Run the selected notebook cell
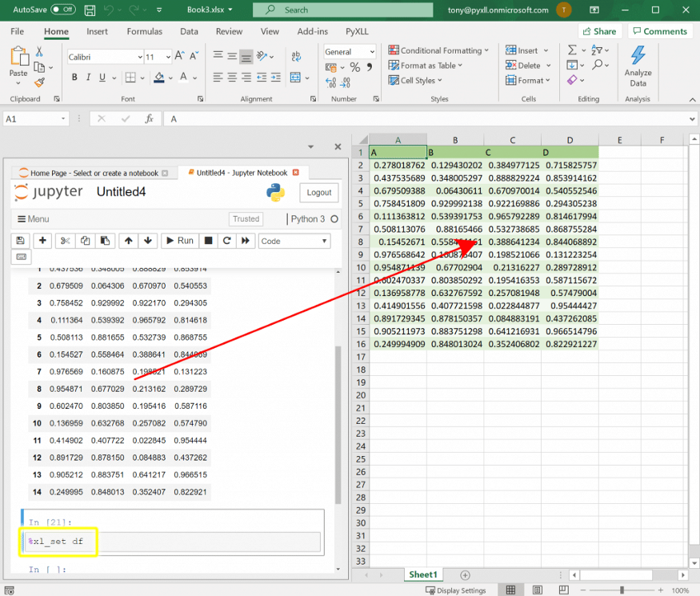 [x=179, y=238]
